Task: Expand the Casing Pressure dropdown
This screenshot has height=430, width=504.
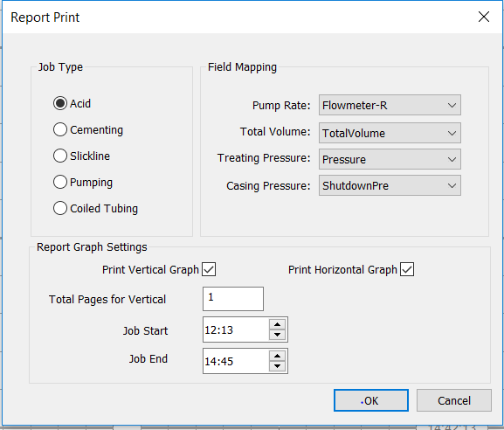Action: coord(390,185)
